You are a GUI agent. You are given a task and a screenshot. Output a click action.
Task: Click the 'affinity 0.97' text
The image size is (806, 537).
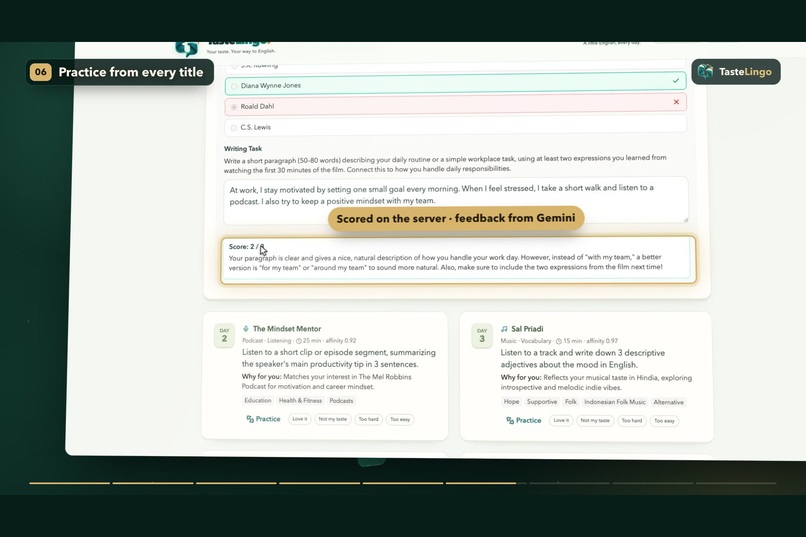[602, 341]
